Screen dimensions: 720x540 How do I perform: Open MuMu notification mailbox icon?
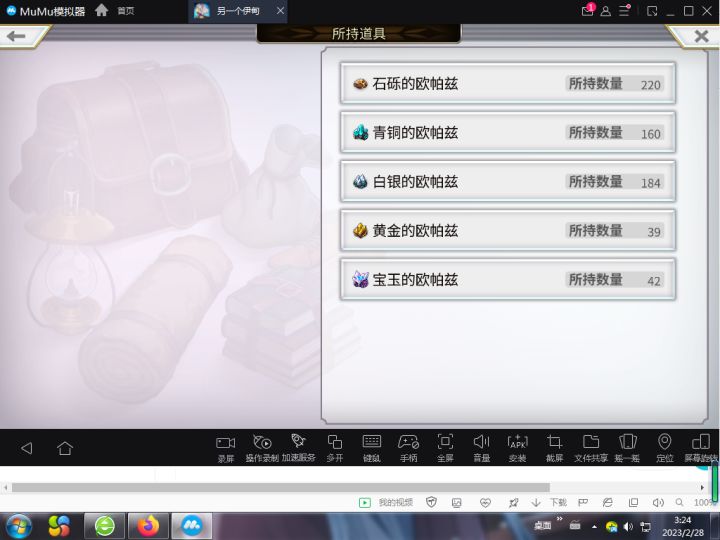[x=588, y=10]
